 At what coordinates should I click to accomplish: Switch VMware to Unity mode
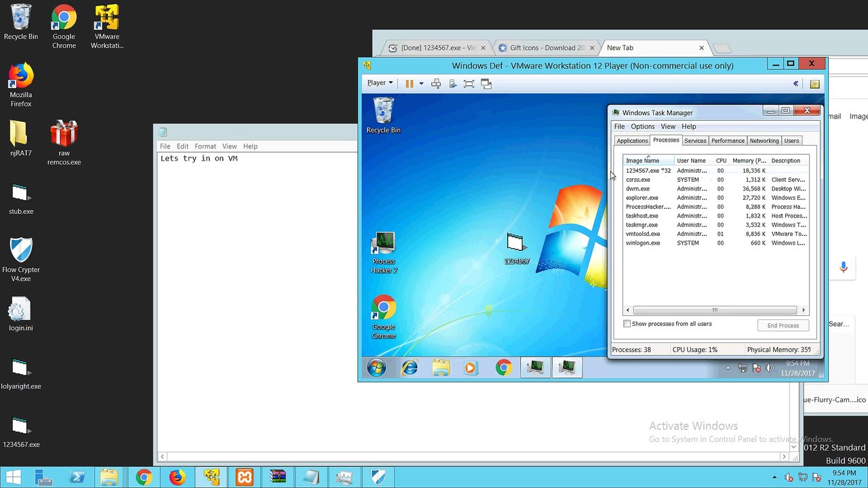[486, 83]
